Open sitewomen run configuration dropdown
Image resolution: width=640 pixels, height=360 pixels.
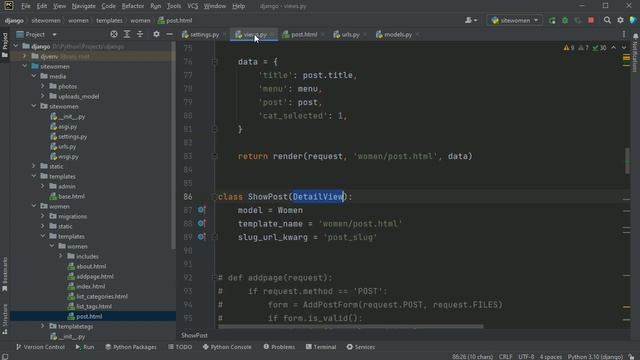pos(515,20)
